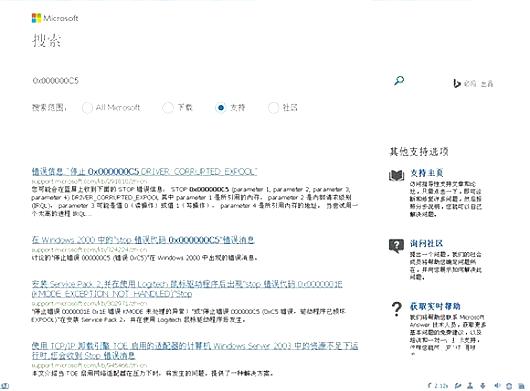
Task: Click the open book support home icon
Action: click(x=396, y=175)
